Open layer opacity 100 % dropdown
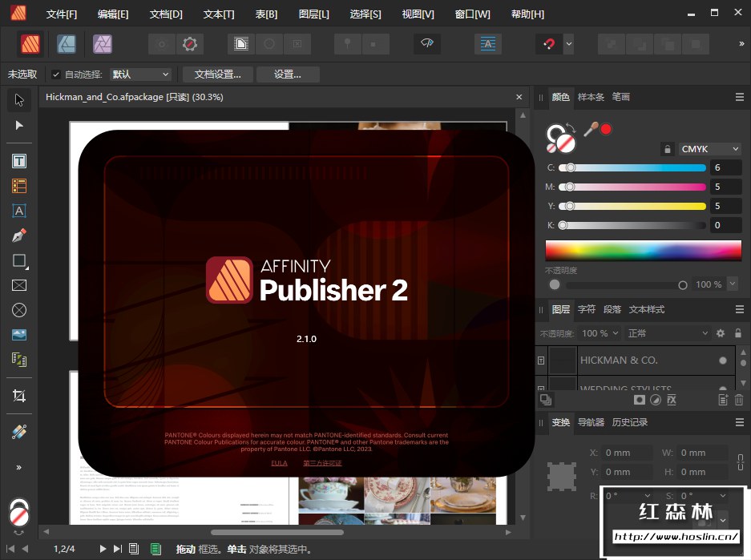 tap(600, 333)
